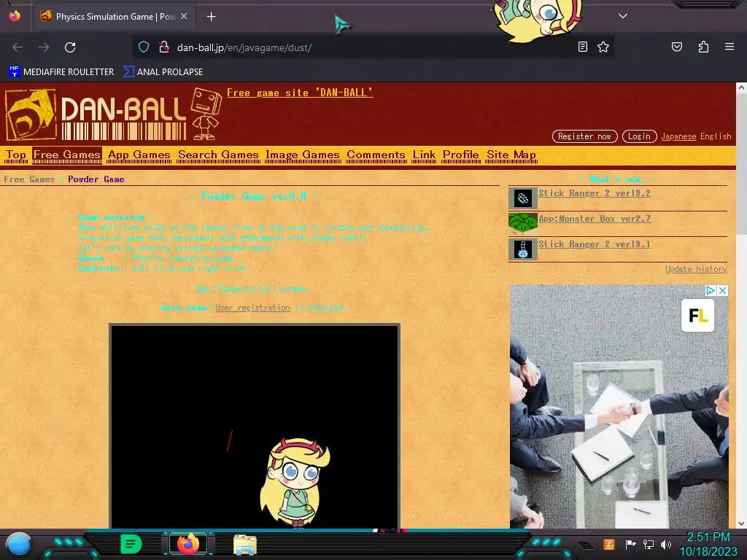Open the Pocket save icon
This screenshot has width=747, height=560.
[x=677, y=47]
